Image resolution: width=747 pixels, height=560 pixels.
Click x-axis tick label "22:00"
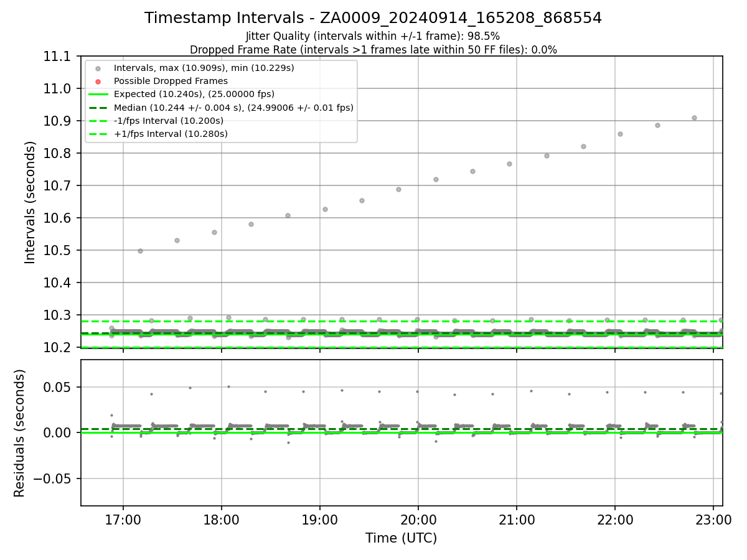(615, 519)
